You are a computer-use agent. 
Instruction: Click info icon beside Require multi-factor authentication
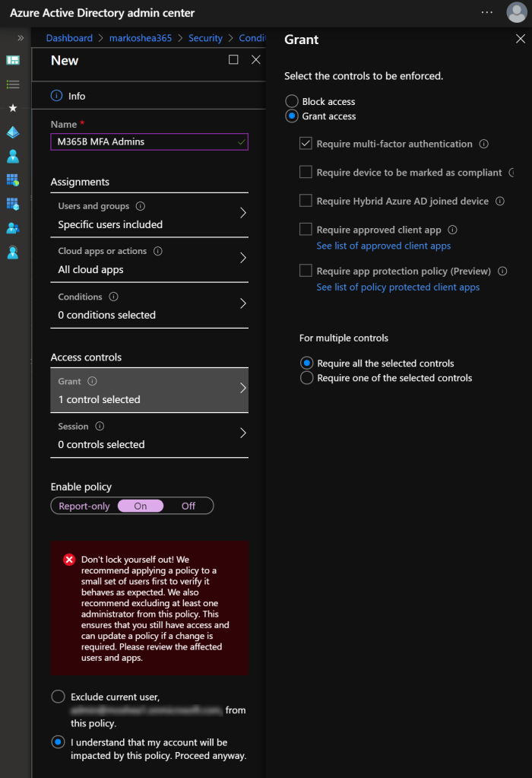[x=484, y=144]
